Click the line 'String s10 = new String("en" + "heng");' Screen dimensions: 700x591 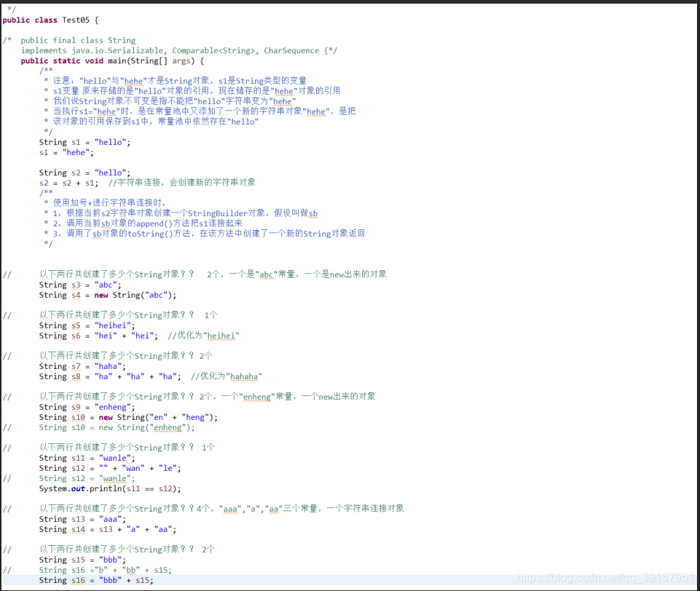pos(128,417)
